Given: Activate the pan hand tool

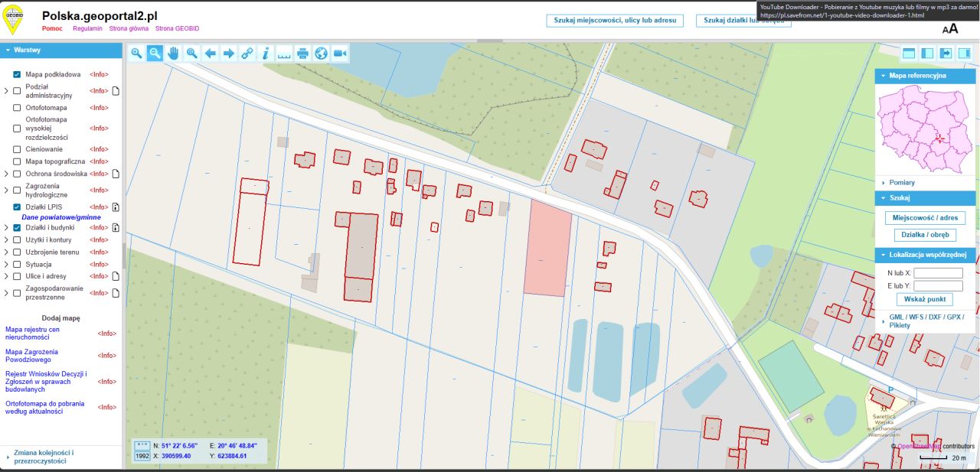Looking at the screenshot, I should point(173,53).
